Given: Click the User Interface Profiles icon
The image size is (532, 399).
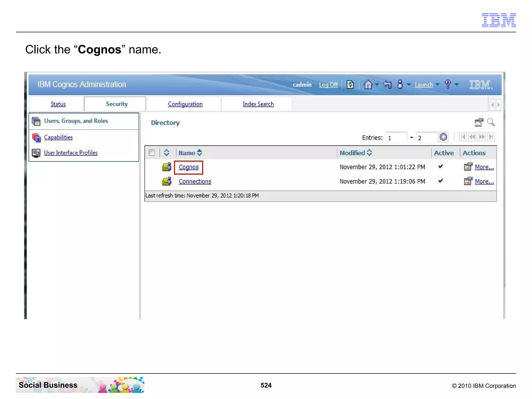Looking at the screenshot, I should (36, 153).
